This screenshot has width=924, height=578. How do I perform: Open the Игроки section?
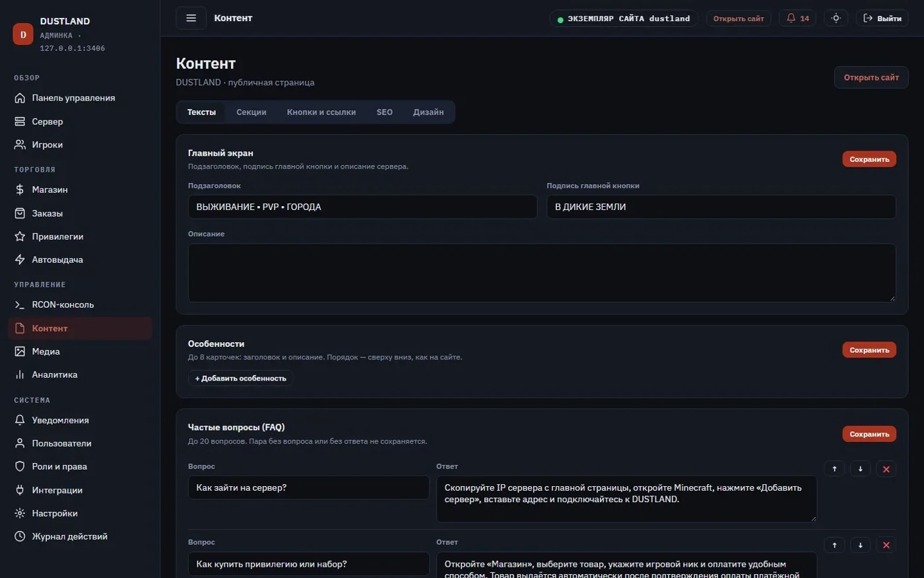80,145
